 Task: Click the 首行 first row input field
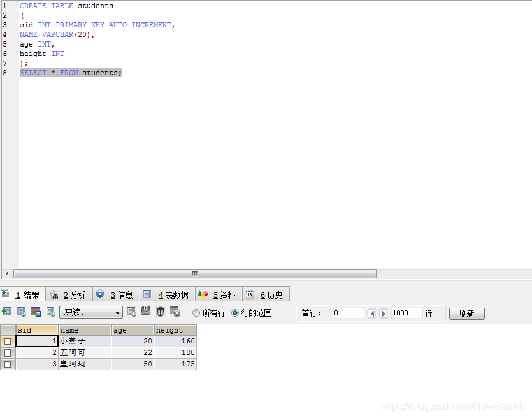[x=348, y=313]
